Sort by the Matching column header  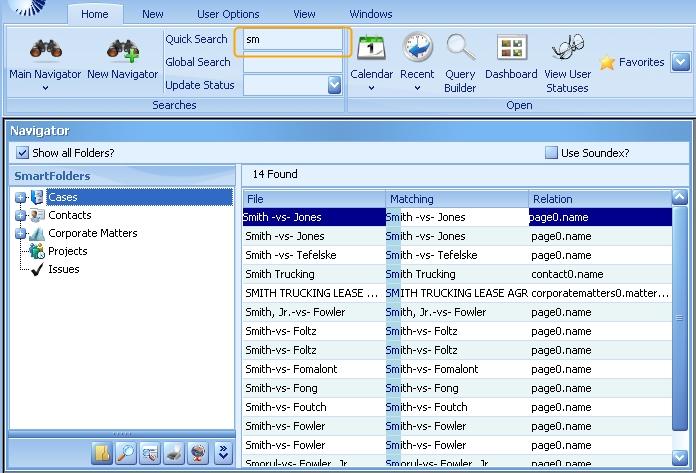(457, 199)
